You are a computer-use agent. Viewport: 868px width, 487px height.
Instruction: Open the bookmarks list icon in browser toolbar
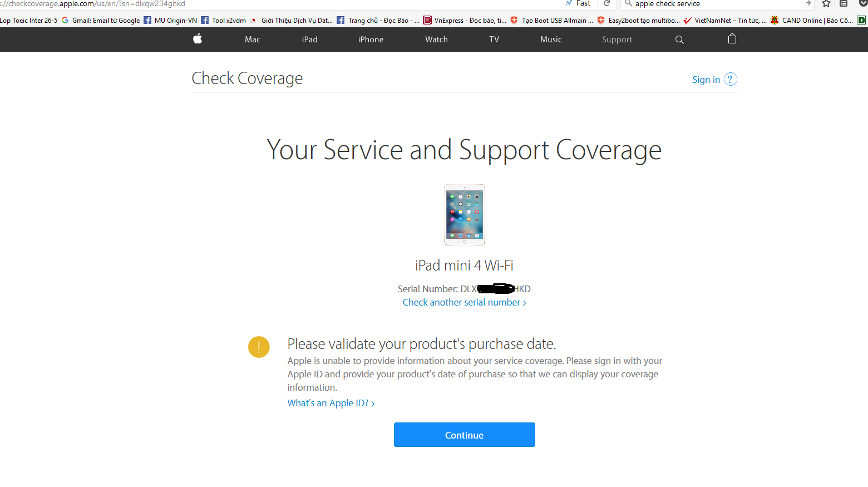click(844, 3)
